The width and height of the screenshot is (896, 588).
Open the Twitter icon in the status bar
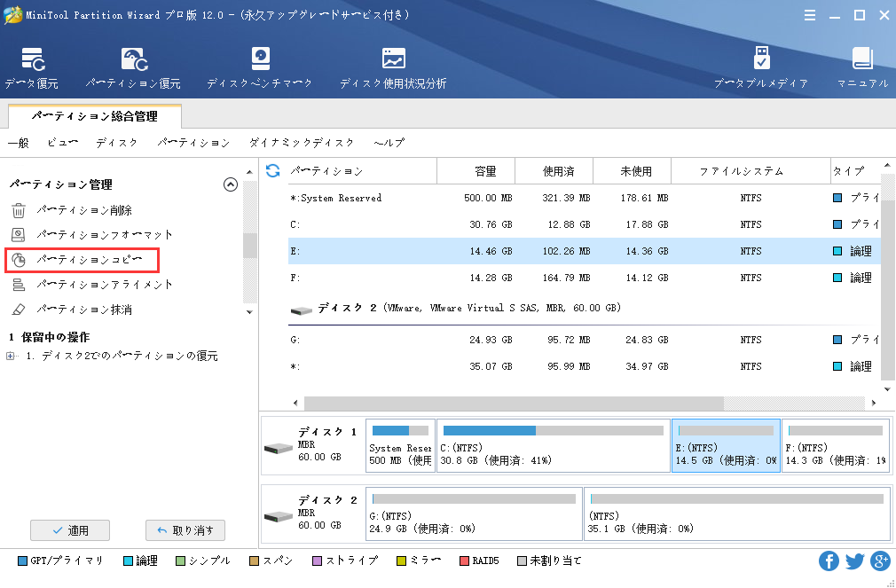853,561
